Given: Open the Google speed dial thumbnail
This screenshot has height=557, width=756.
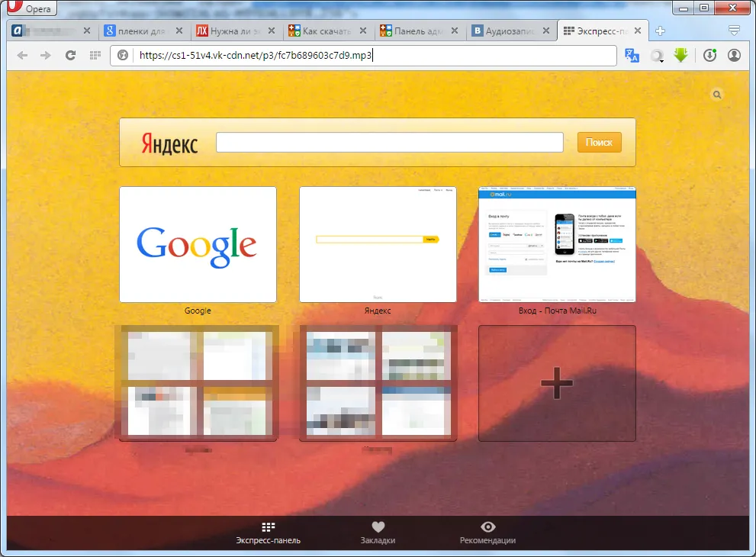Looking at the screenshot, I should click(198, 244).
